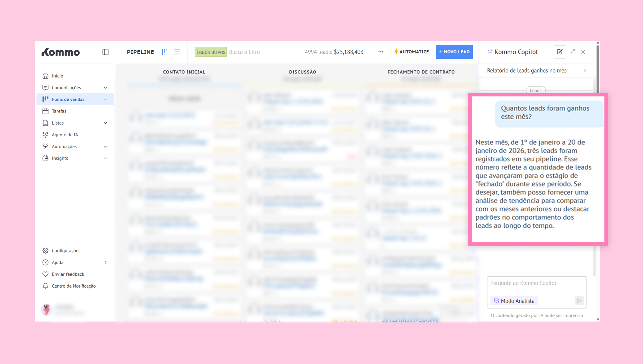Switch to pipeline board view icon
The height and width of the screenshot is (364, 643).
click(165, 52)
